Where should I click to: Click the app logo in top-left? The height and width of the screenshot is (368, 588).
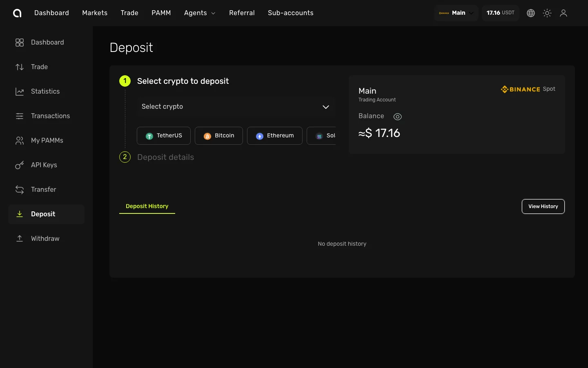click(x=17, y=13)
